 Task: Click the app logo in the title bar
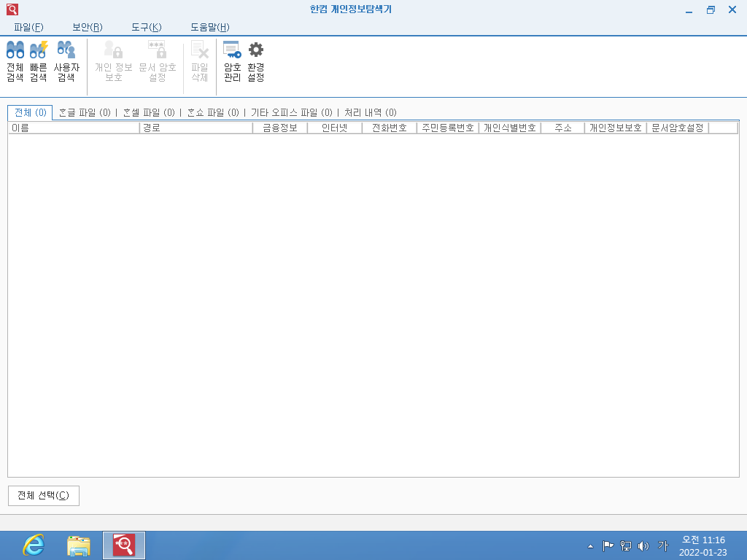(12, 9)
